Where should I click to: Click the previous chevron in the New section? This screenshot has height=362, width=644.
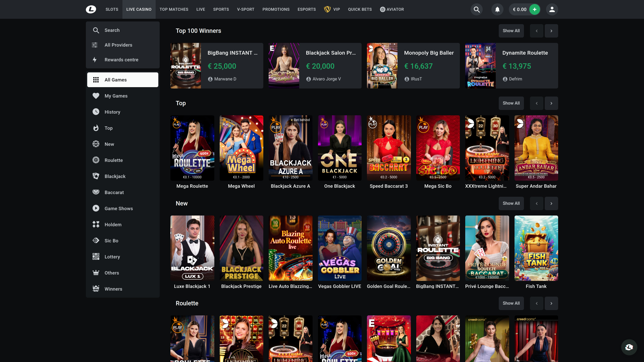536,203
